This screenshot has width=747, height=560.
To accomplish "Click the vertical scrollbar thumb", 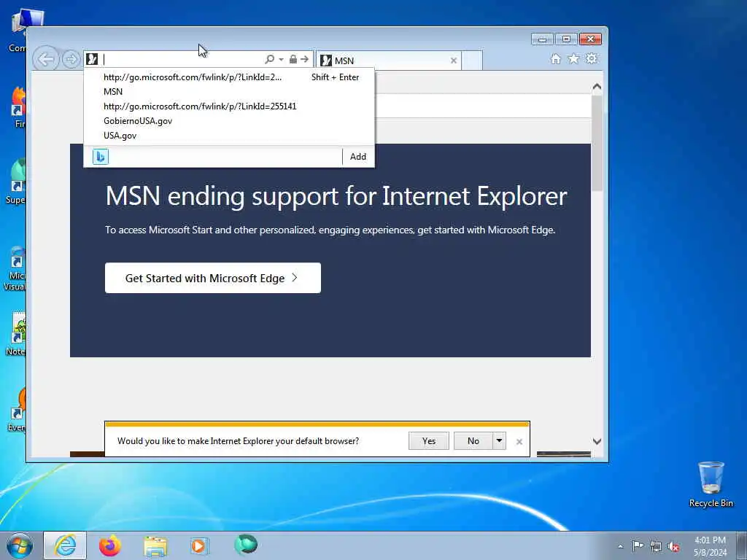I will coord(597,143).
